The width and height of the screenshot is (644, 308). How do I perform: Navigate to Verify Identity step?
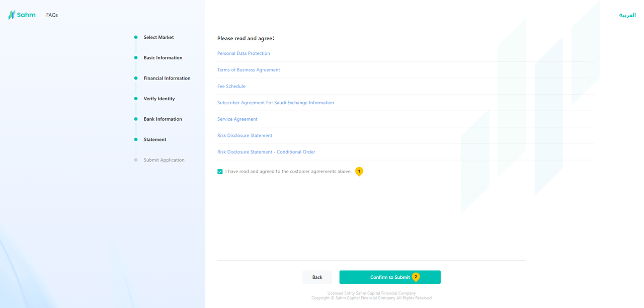[x=159, y=99]
